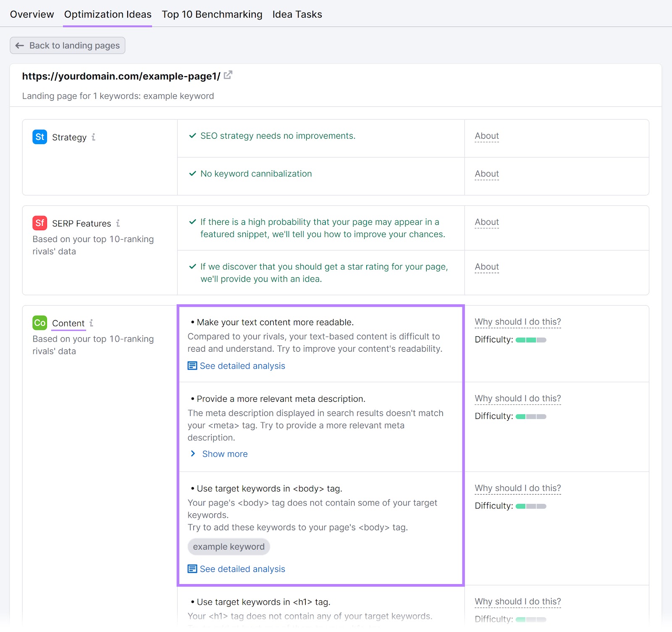Click the page URL heading
The height and width of the screenshot is (632, 672).
click(x=121, y=76)
